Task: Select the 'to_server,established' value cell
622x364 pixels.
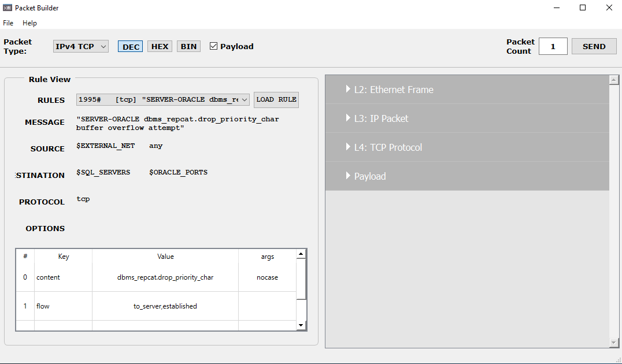Action: pyautogui.click(x=165, y=306)
